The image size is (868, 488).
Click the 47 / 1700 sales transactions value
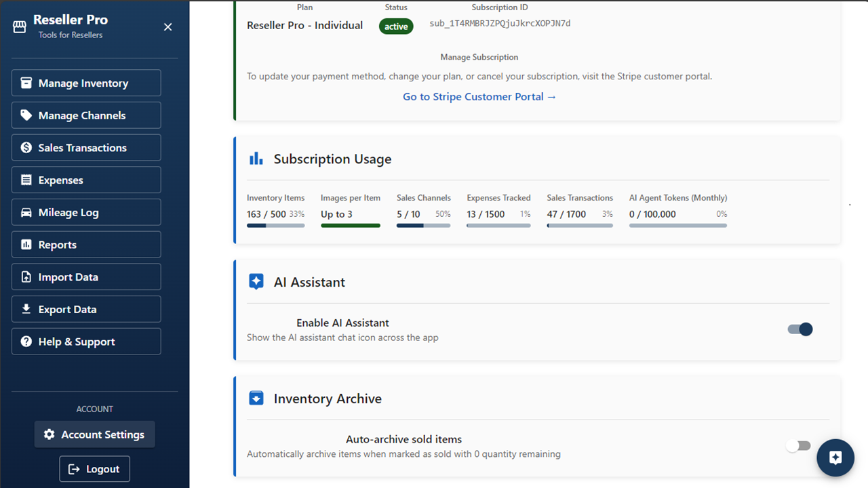567,214
